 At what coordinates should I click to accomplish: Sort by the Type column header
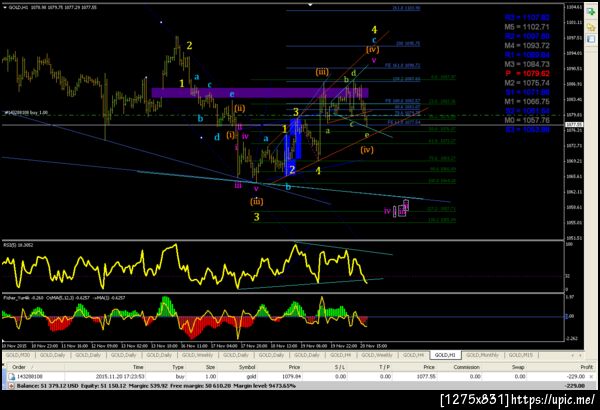[178, 367]
